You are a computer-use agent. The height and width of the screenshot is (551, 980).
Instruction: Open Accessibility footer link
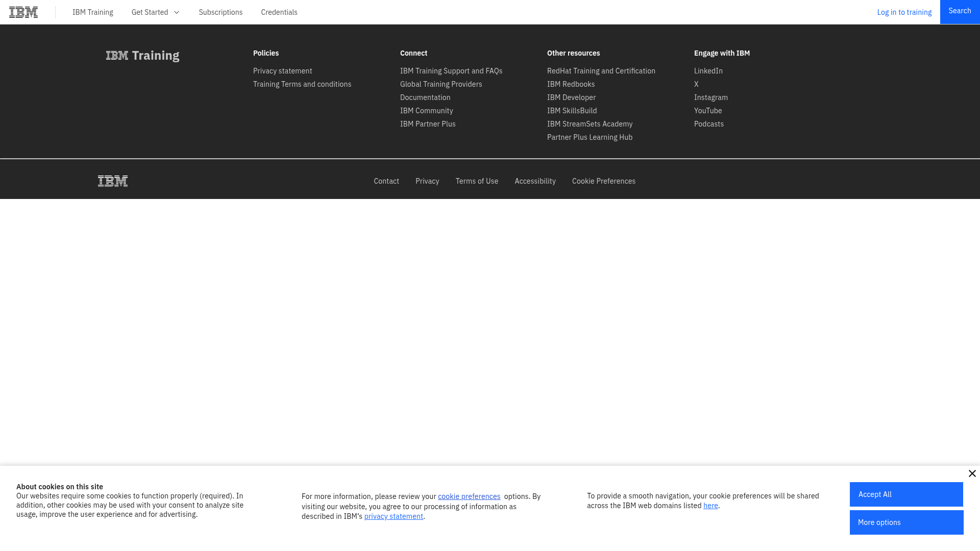coord(535,181)
